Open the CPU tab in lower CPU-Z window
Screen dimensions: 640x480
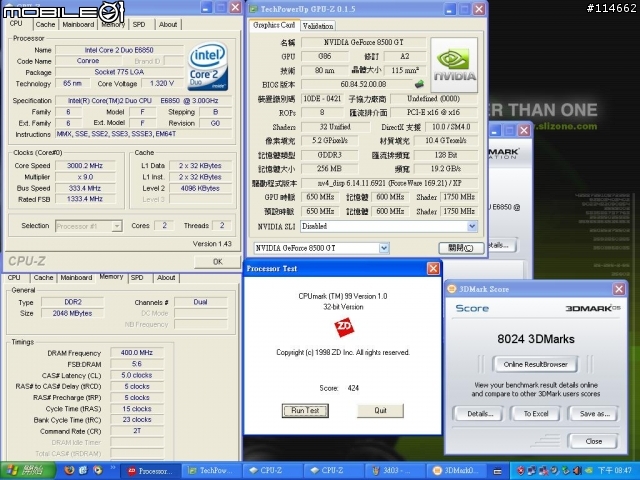click(x=14, y=278)
